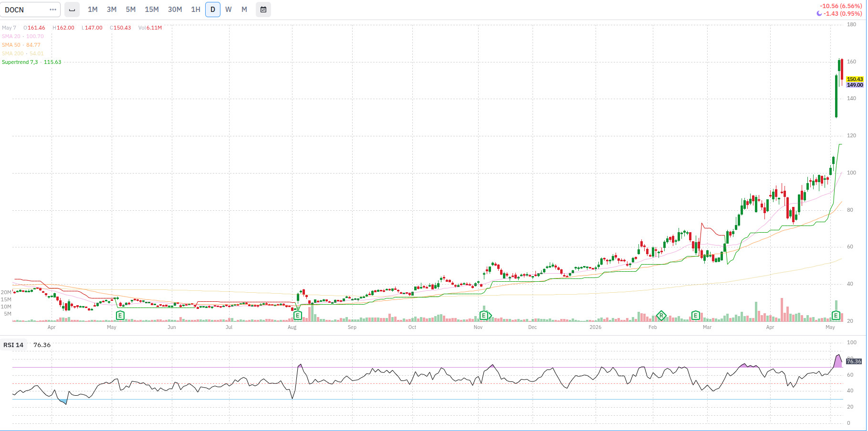Choose the 15M timeframe
This screenshot has height=431, width=868.
[x=152, y=10]
